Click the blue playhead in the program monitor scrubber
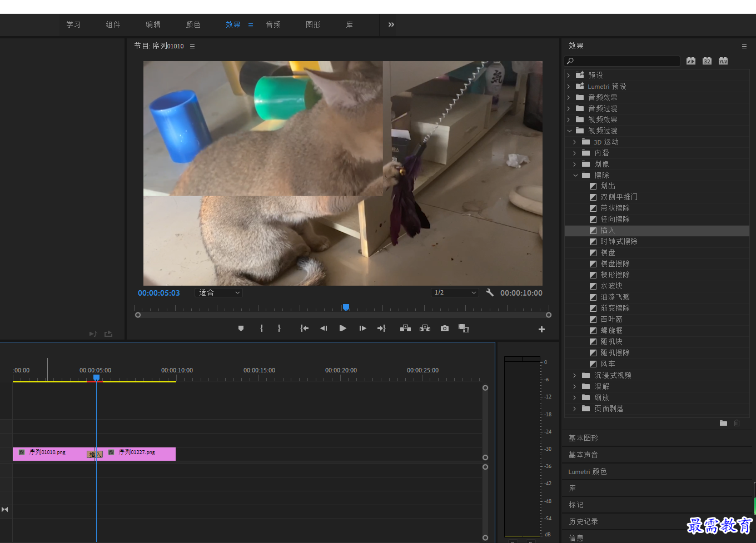Image resolution: width=756 pixels, height=543 pixels. point(346,307)
